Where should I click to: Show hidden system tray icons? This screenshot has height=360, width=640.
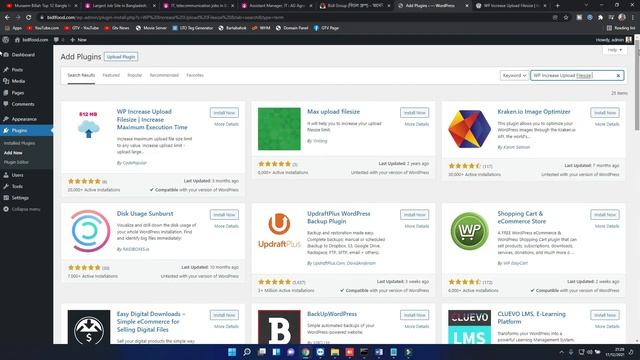point(561,352)
